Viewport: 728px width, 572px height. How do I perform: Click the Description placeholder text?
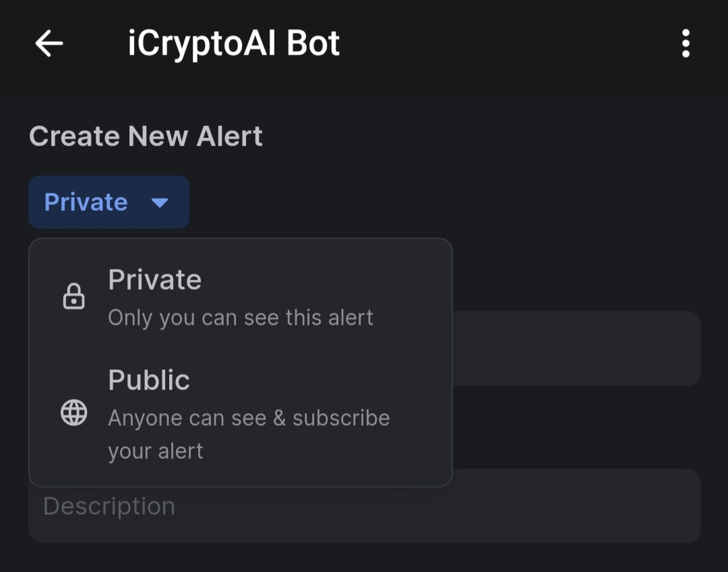pos(109,506)
